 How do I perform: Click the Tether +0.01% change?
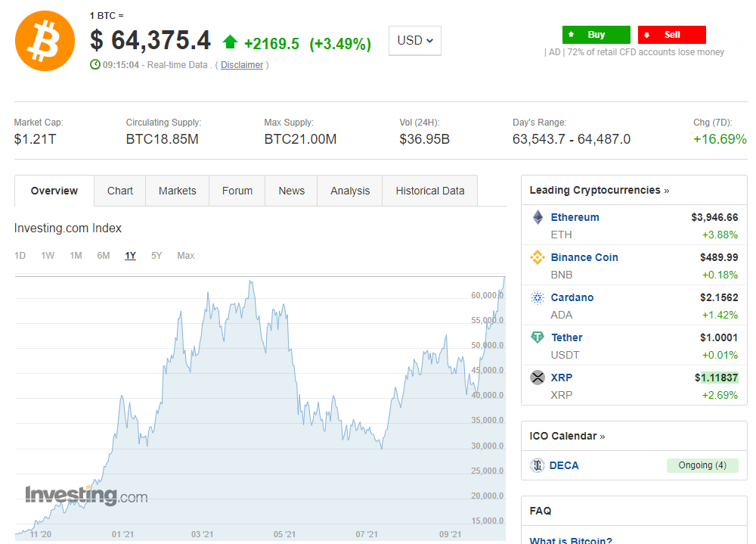pos(720,355)
